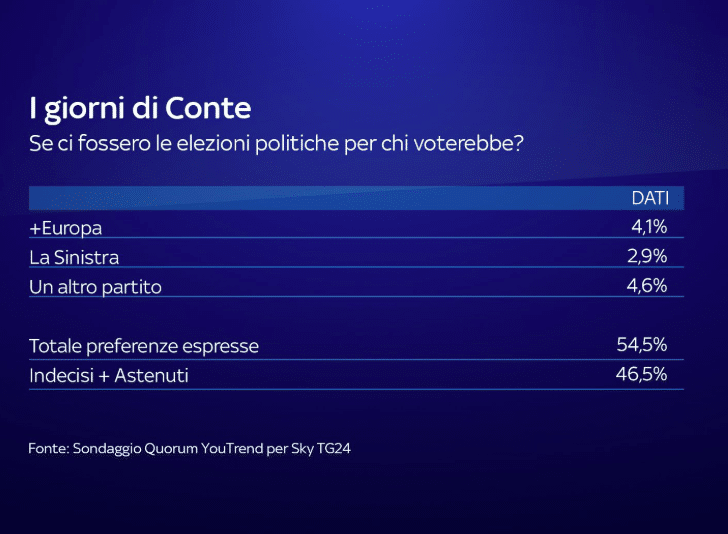This screenshot has width=728, height=534.
Task: Select the Totale preferenze espresse label
Action: coord(144,346)
